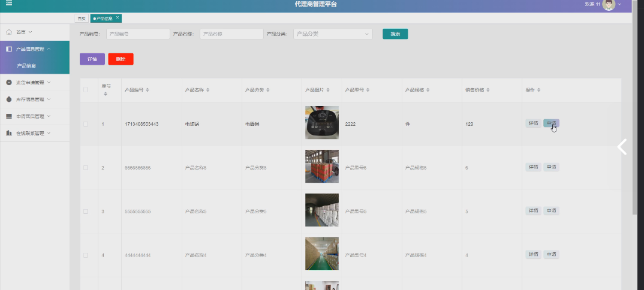Click the droplet icon for 库存信息管理
The image size is (644, 290).
[9, 99]
